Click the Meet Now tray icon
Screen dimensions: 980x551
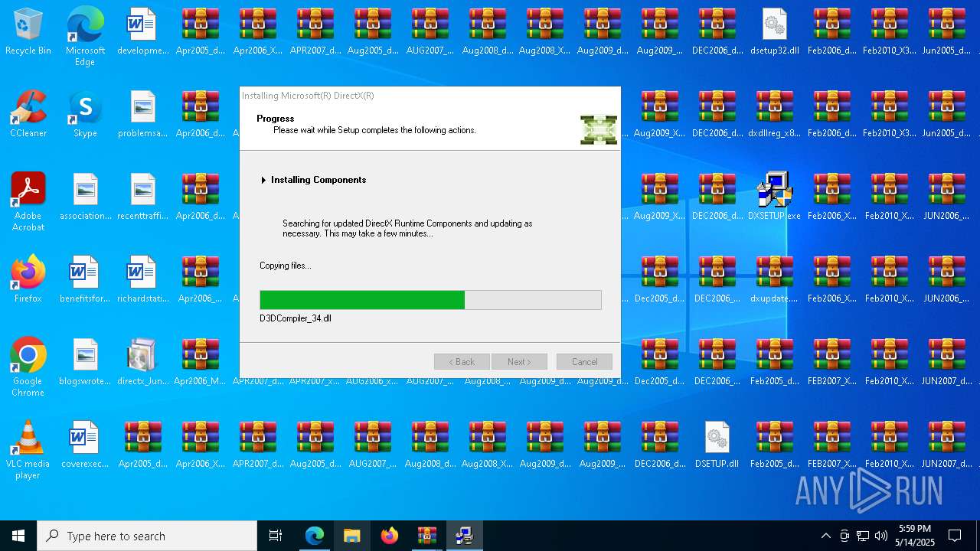pyautogui.click(x=844, y=536)
